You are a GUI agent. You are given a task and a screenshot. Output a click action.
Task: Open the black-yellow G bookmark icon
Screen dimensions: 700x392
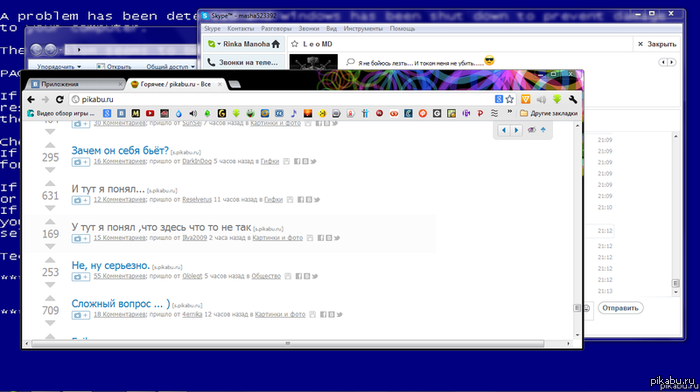[x=221, y=113]
